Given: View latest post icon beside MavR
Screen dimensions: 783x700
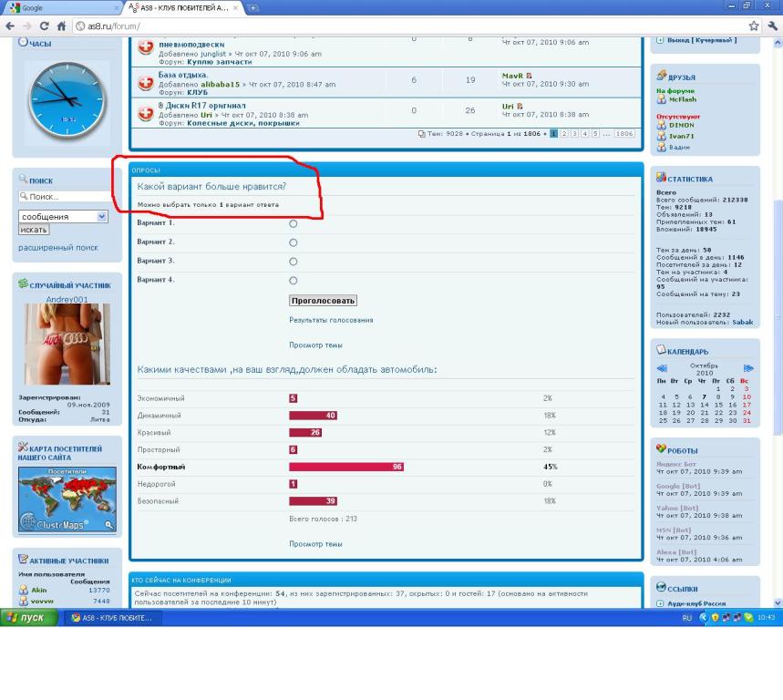Looking at the screenshot, I should click(530, 77).
